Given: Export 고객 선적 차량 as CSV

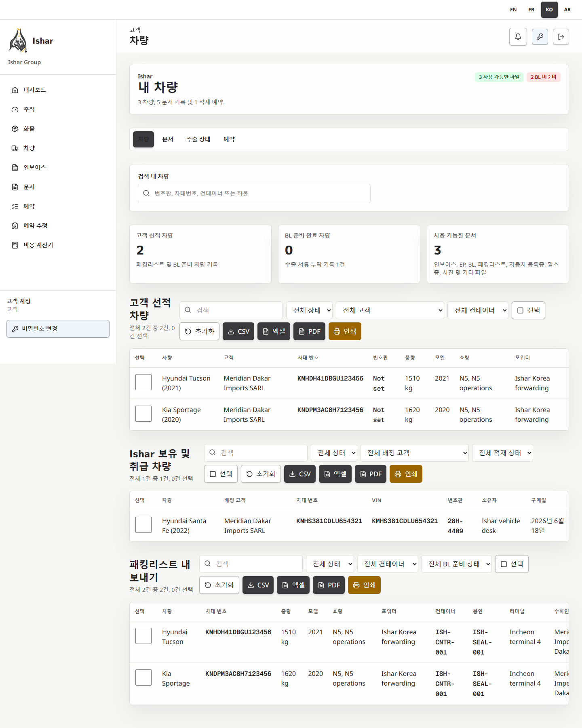Looking at the screenshot, I should (x=238, y=331).
